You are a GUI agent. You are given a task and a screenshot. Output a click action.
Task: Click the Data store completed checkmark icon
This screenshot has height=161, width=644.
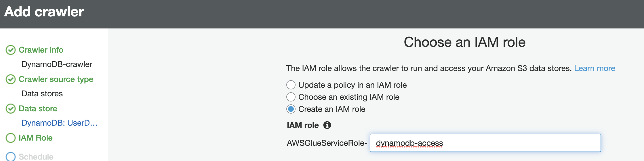(x=11, y=109)
